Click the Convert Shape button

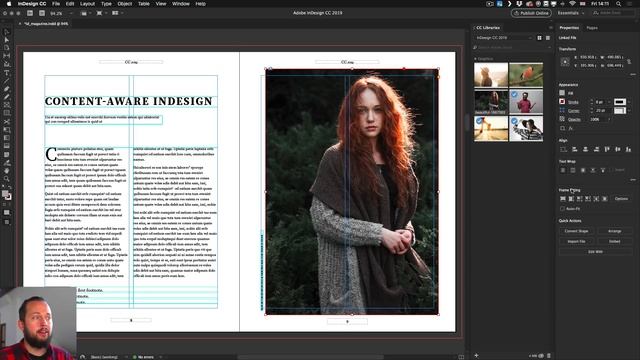(x=576, y=231)
